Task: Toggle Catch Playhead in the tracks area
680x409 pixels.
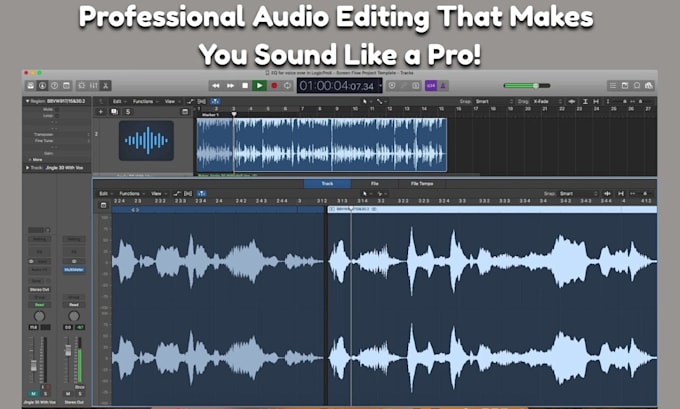Action: click(215, 101)
